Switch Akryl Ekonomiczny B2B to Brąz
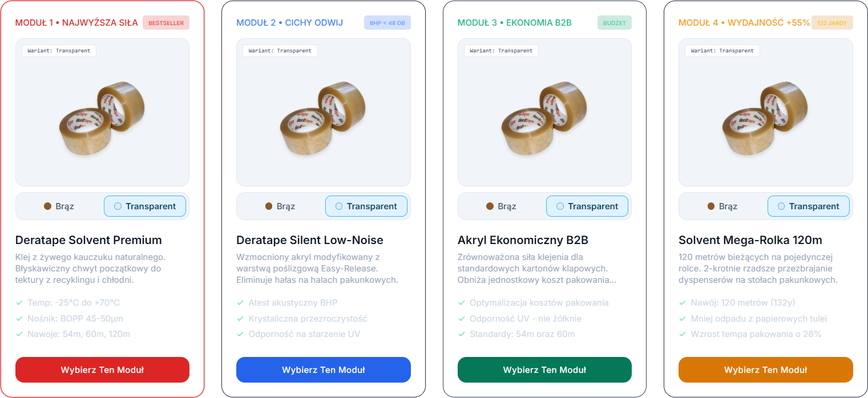Screen dimensions: 868x398 [x=501, y=206]
